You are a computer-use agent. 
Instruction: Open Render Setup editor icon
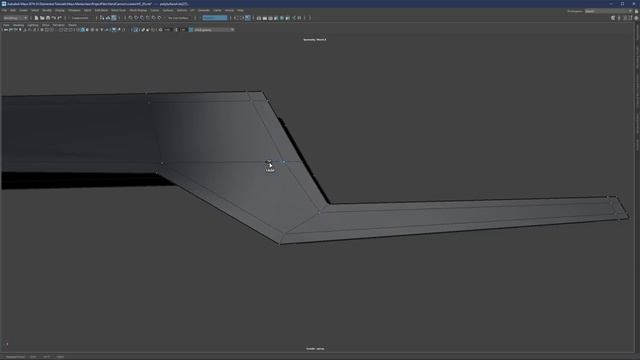(288, 18)
